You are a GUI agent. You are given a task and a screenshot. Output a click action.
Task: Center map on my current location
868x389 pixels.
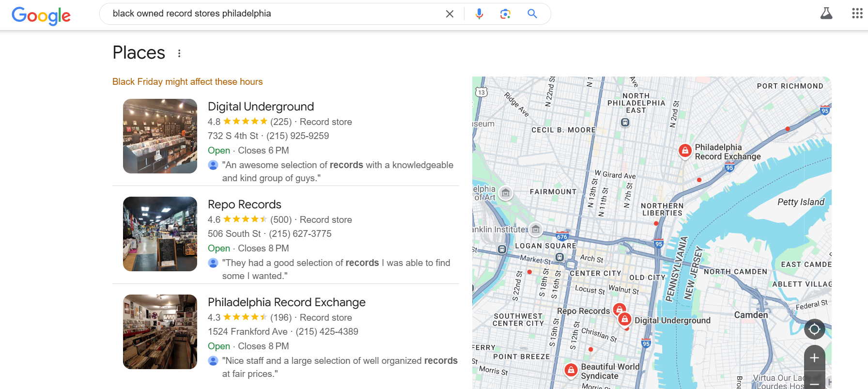(x=814, y=329)
